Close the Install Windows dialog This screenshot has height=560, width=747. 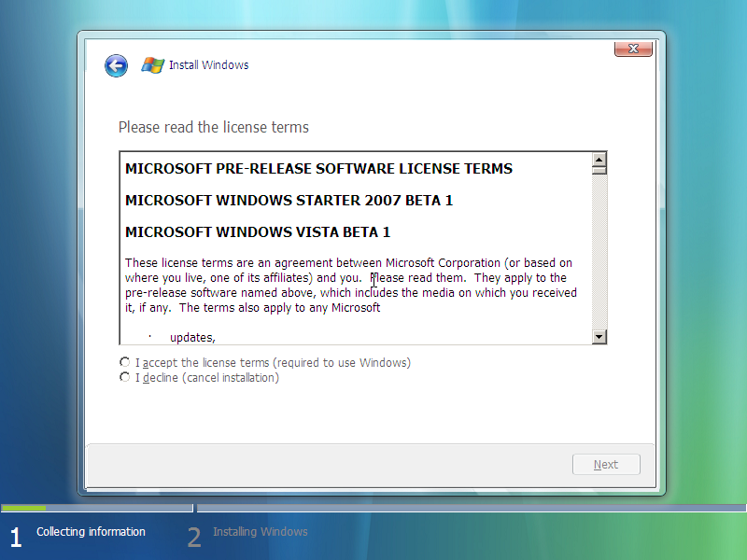[x=633, y=49]
